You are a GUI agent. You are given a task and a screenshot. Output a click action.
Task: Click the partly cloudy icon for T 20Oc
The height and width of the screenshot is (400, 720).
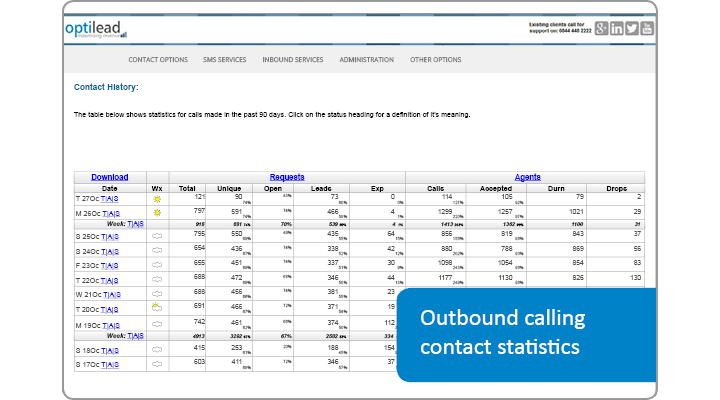[x=156, y=307]
